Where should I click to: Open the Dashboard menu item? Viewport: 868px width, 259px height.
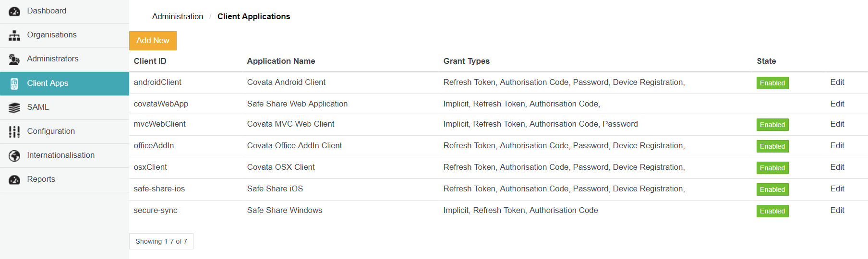tap(64, 11)
